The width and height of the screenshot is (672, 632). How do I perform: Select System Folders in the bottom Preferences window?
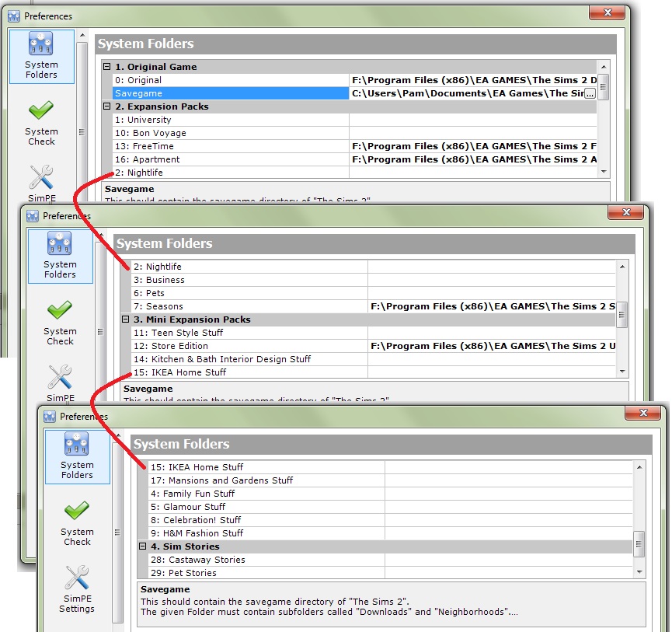click(77, 456)
